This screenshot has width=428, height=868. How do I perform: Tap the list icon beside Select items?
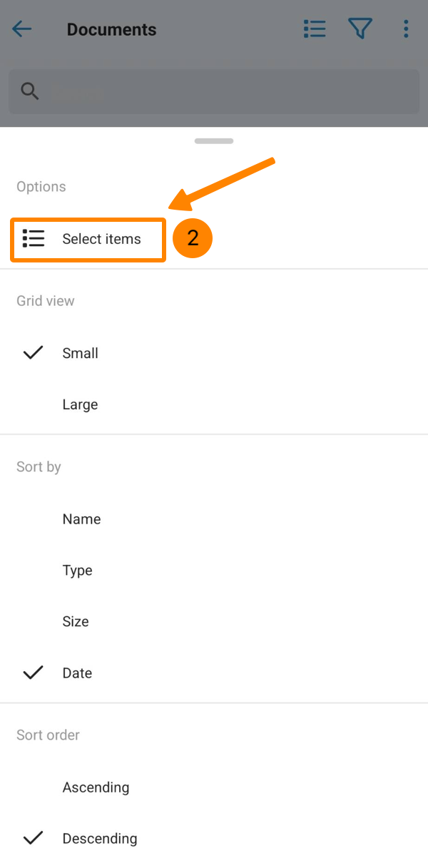tap(34, 239)
